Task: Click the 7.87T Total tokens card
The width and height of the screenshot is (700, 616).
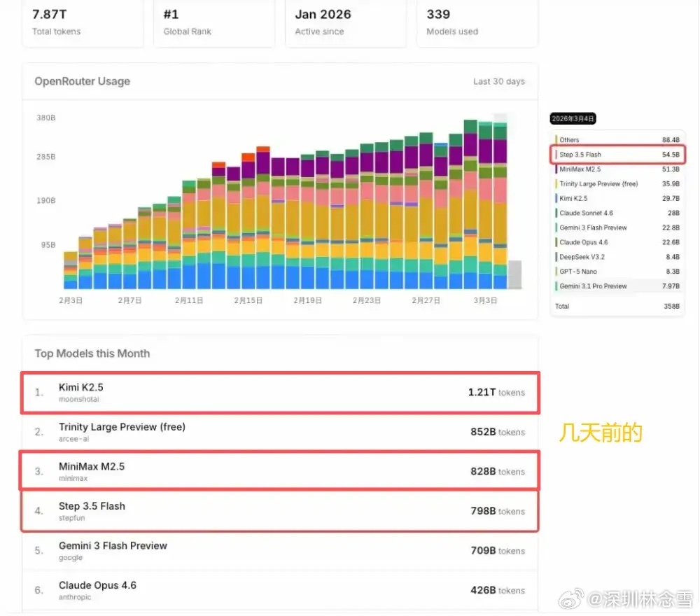Action: pos(83,22)
